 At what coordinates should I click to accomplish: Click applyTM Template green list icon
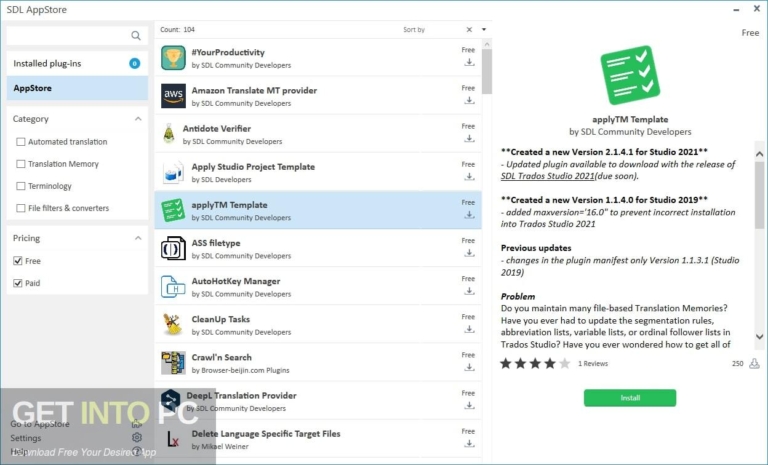coord(173,210)
